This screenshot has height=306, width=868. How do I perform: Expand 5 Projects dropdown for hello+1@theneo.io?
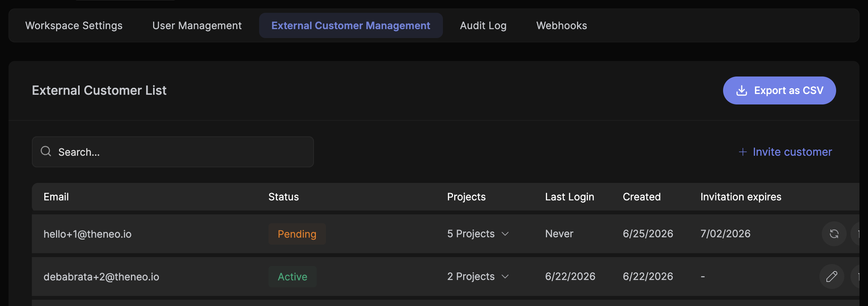coord(478,234)
